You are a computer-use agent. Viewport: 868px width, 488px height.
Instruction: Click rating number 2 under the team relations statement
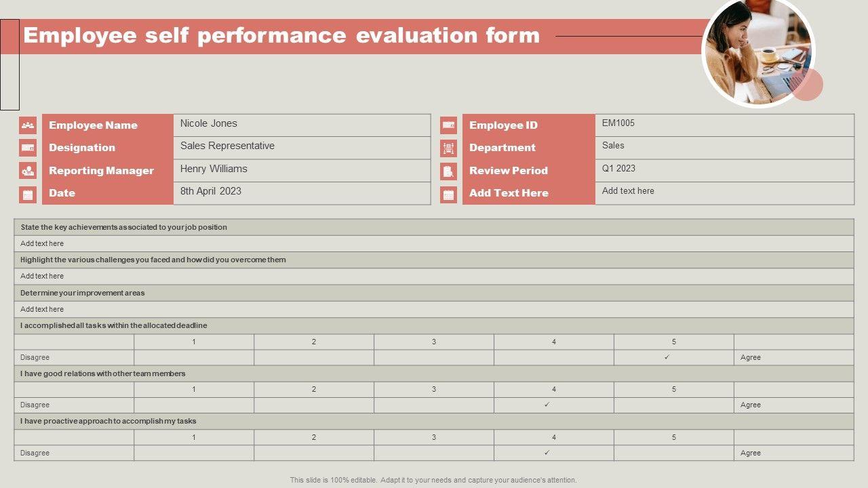point(314,389)
